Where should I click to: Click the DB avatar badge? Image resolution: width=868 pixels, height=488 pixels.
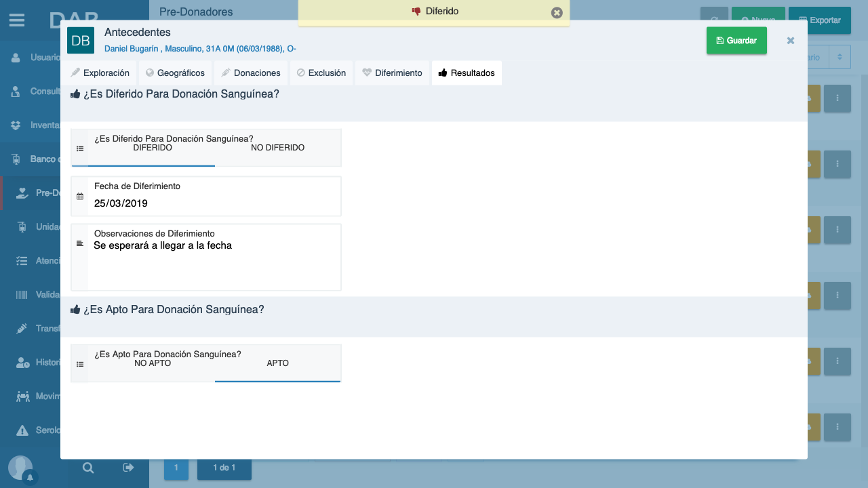click(x=81, y=41)
